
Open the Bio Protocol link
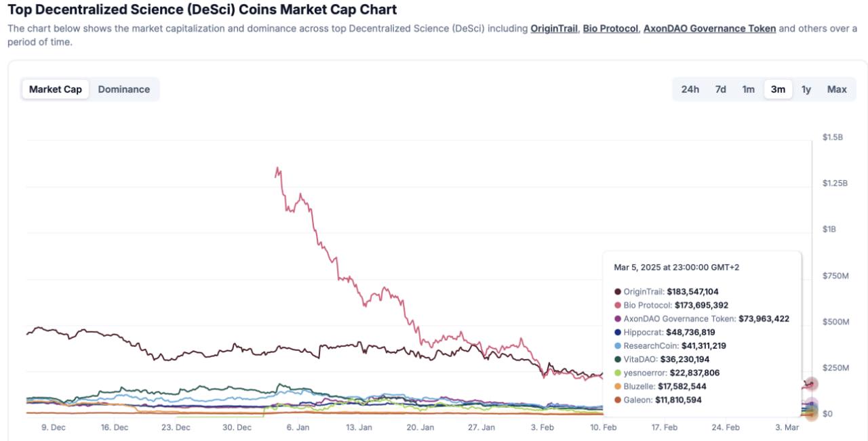[x=610, y=29]
